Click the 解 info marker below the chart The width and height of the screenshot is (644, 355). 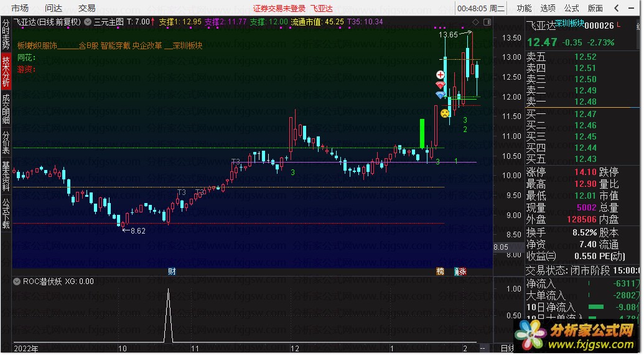click(456, 272)
